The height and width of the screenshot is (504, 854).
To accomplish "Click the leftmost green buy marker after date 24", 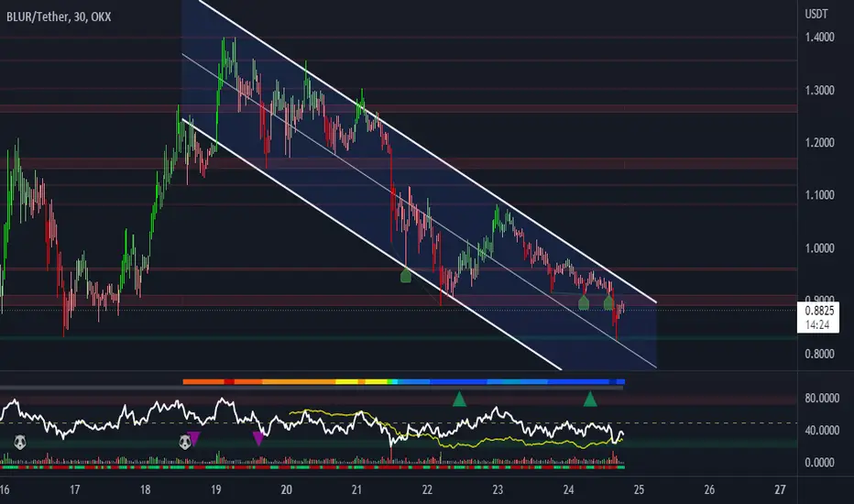I will coord(584,302).
